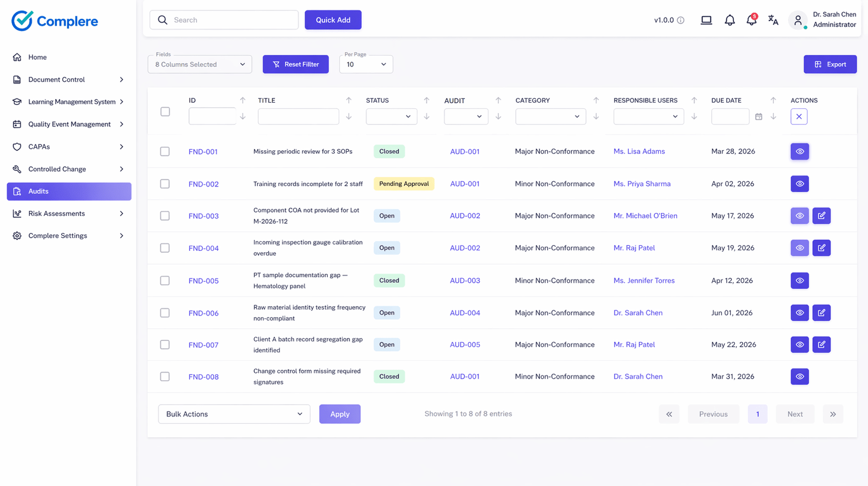Click the user profile icon for Dr. Sarah Chen

pyautogui.click(x=798, y=20)
